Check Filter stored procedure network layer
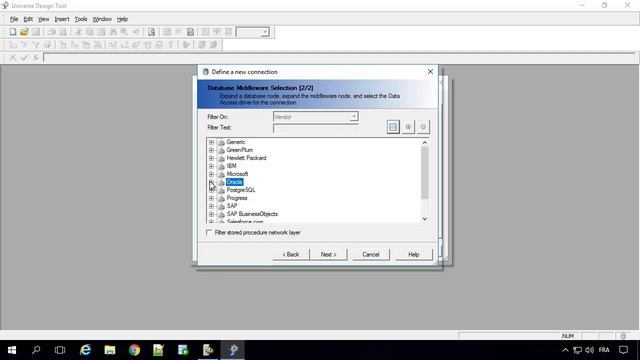Image resolution: width=640 pixels, height=360 pixels. pyautogui.click(x=209, y=232)
